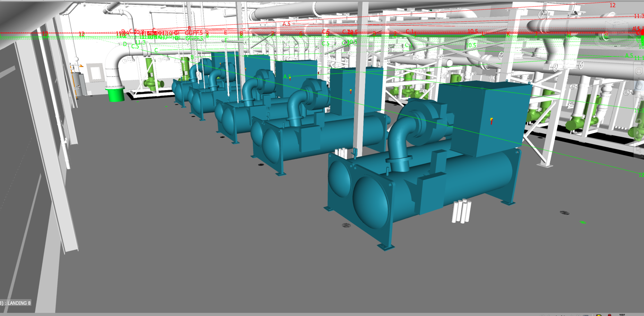Open the SteeringWheels navigation tool
Viewport: 644px width, 316px height.
point(639,71)
